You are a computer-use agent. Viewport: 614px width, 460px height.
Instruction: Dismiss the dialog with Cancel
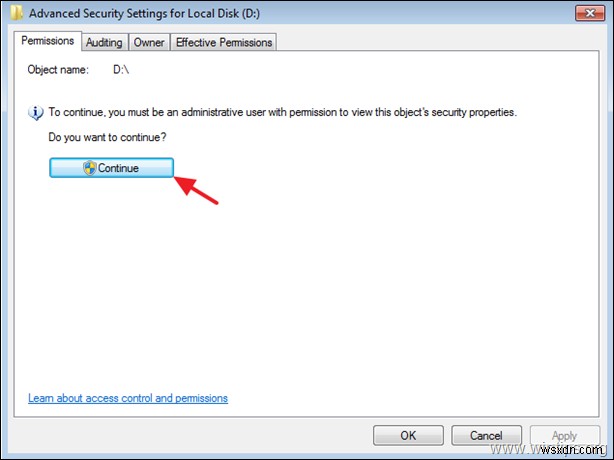(x=486, y=436)
